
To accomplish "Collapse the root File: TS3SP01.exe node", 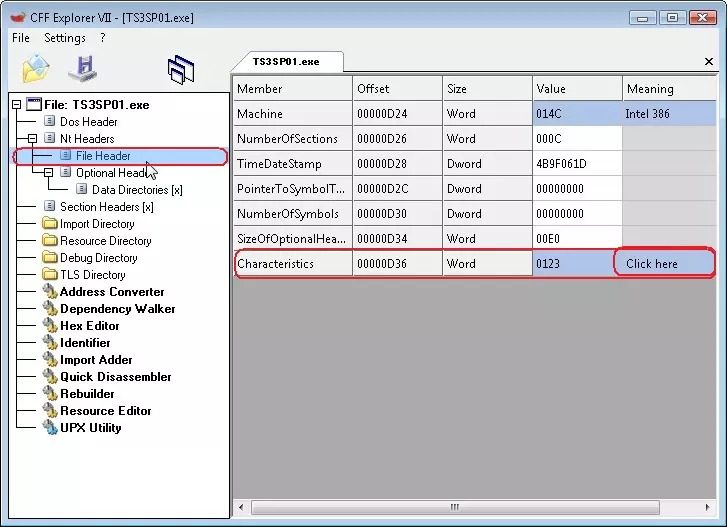I will point(16,105).
